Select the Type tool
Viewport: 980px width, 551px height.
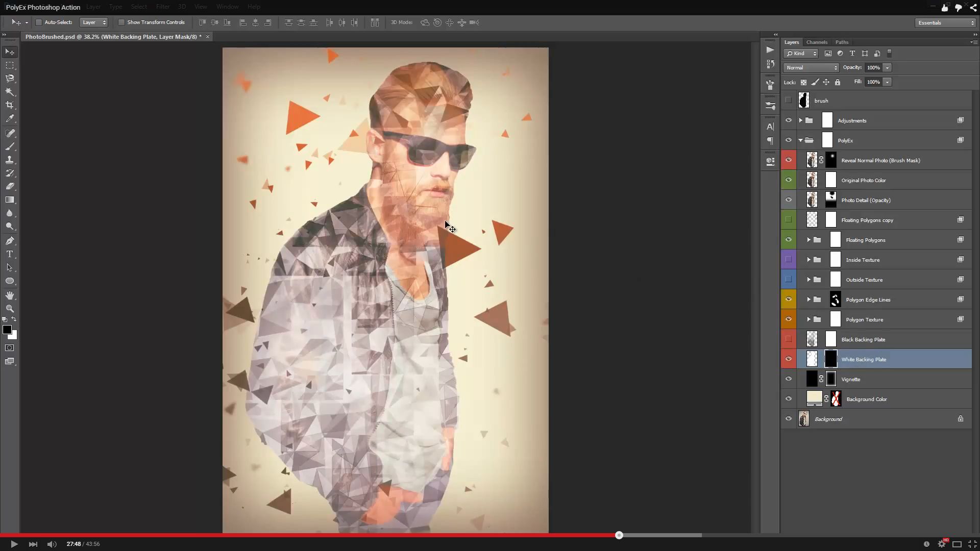point(9,254)
